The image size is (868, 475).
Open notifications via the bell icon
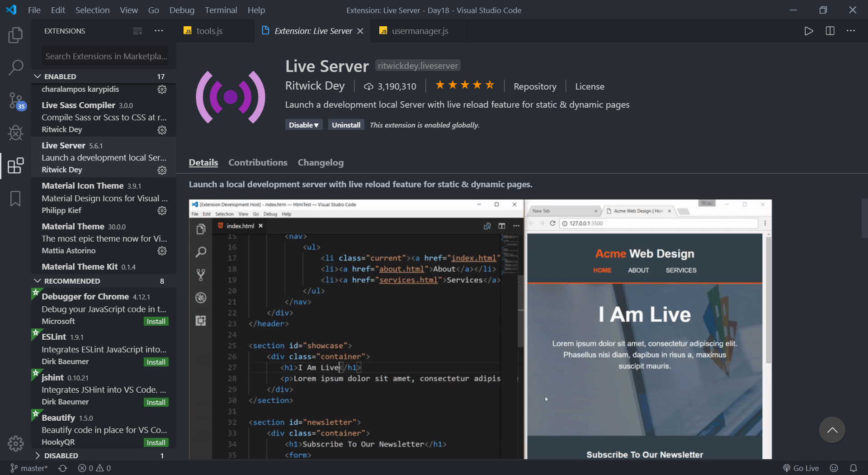[x=854, y=468]
